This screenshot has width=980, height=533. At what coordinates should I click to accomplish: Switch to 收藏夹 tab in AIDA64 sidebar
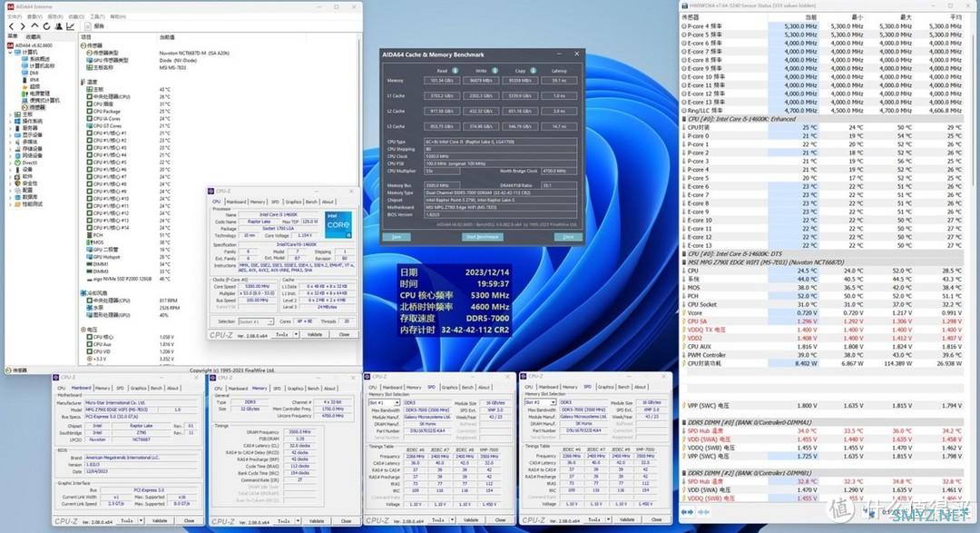coord(33,36)
